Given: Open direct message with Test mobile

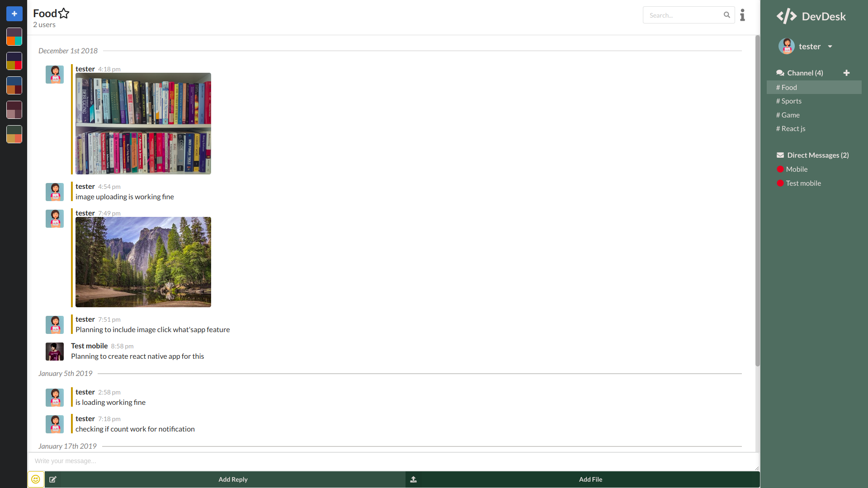Looking at the screenshot, I should point(803,183).
